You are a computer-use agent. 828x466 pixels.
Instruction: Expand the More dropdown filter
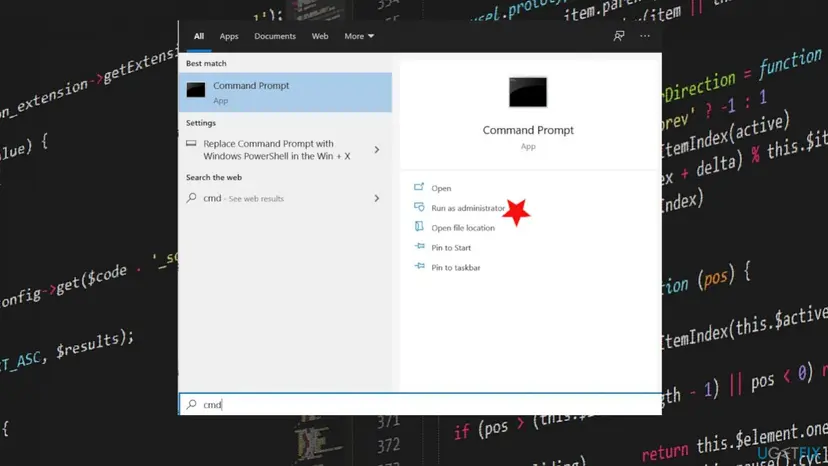tap(359, 36)
